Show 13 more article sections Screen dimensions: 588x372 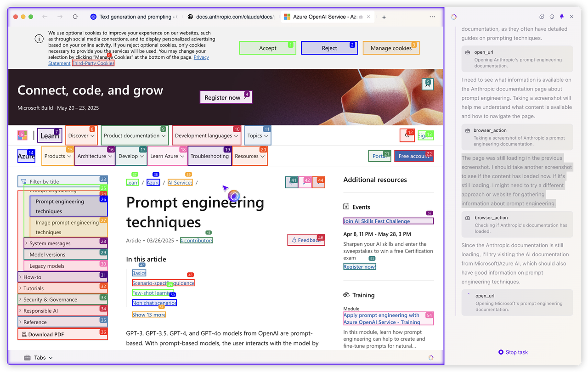(x=149, y=315)
